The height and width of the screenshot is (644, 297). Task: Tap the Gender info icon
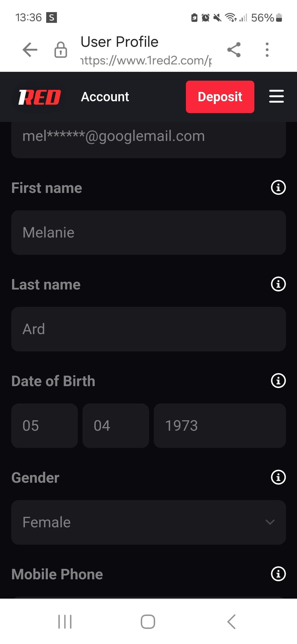[278, 477]
